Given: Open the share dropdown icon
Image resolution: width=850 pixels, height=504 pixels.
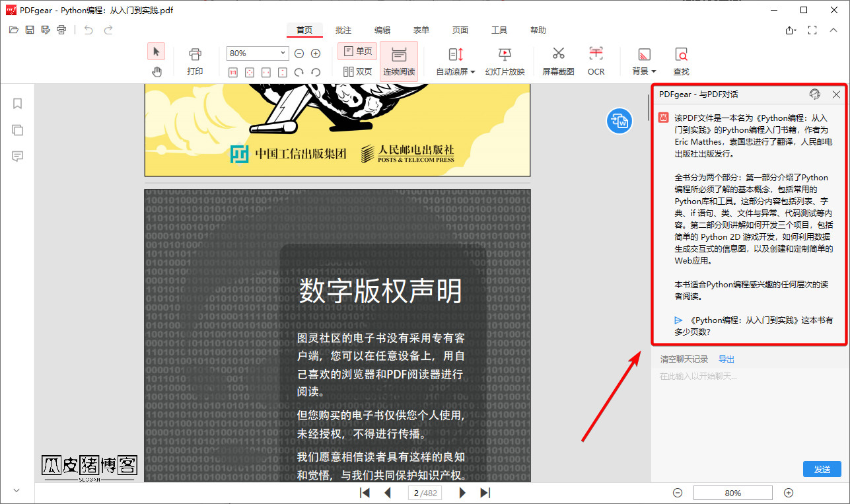Looking at the screenshot, I should coord(791,30).
